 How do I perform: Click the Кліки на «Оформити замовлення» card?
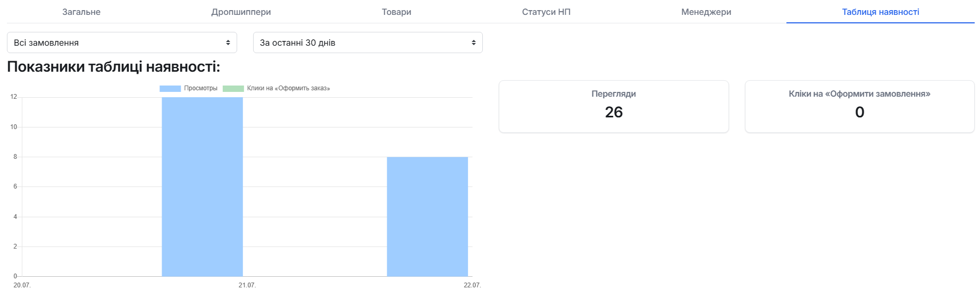pos(860,106)
